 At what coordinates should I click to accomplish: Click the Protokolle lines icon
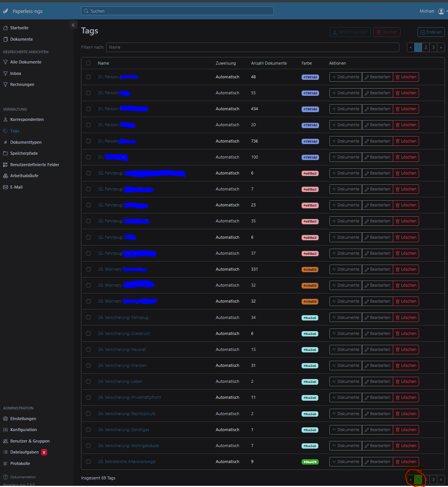click(5, 463)
